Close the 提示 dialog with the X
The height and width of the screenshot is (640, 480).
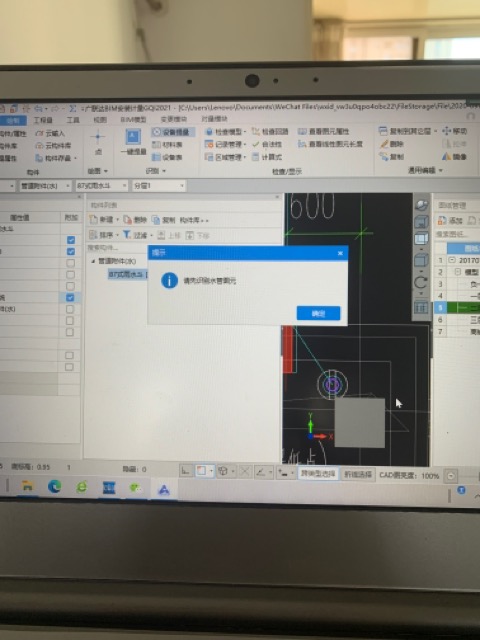tap(340, 253)
